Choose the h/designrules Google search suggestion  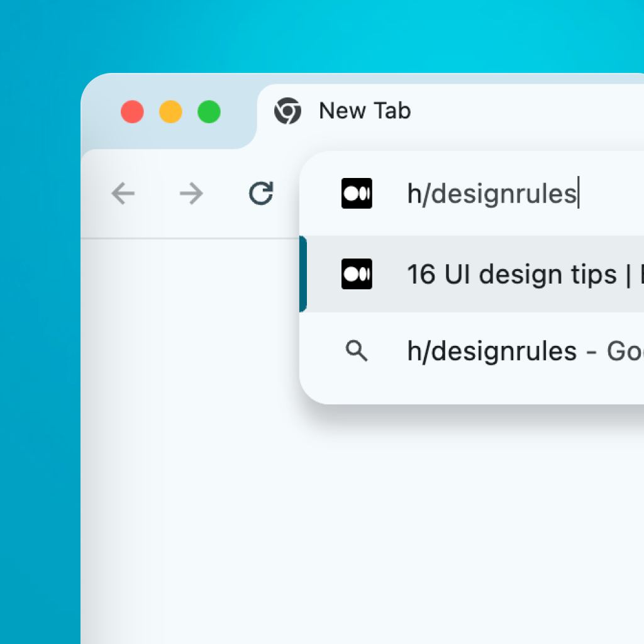pos(503,351)
